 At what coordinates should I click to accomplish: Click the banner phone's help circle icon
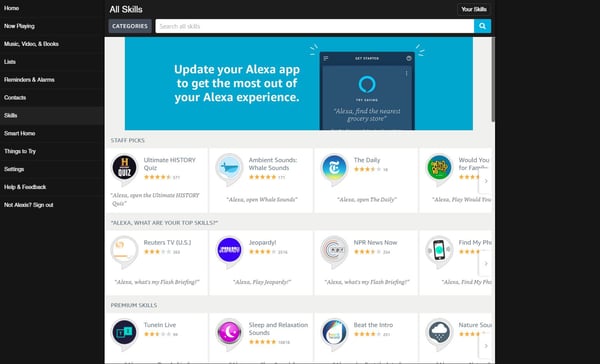tap(409, 58)
